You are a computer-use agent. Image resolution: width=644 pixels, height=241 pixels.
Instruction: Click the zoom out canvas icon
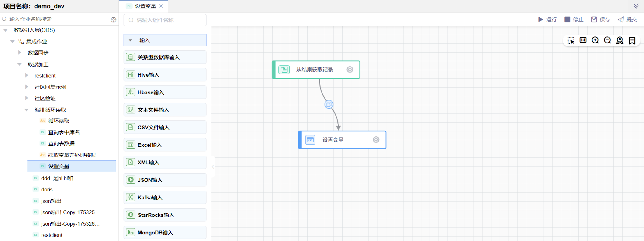[x=607, y=40]
